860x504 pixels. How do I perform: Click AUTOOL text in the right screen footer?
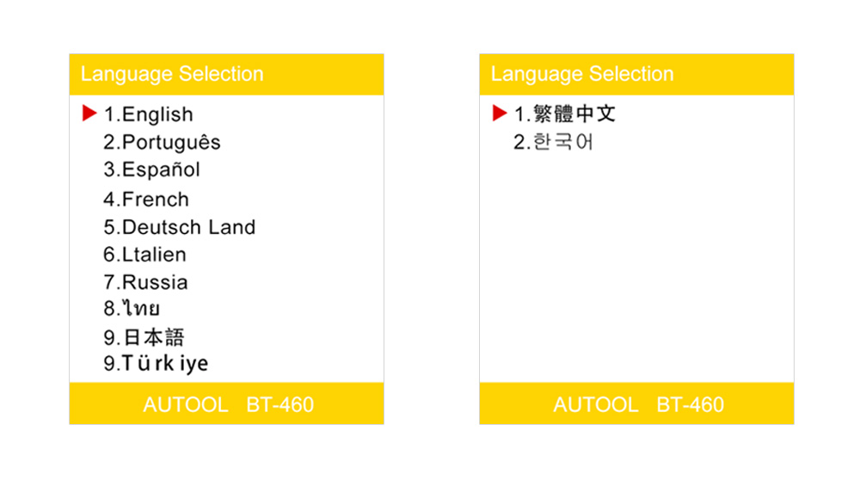point(596,404)
